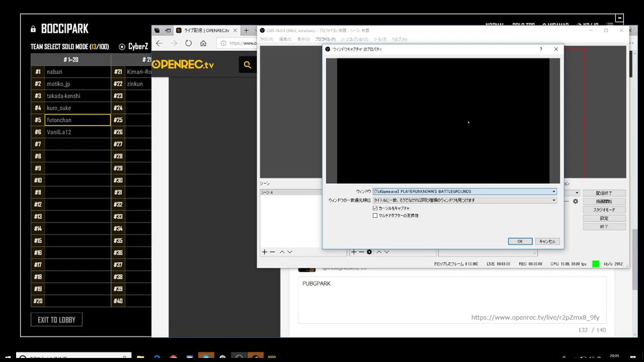The height and width of the screenshot is (362, 644).
Task: Open the File Explorer taskbar icon
Action: click(140, 357)
